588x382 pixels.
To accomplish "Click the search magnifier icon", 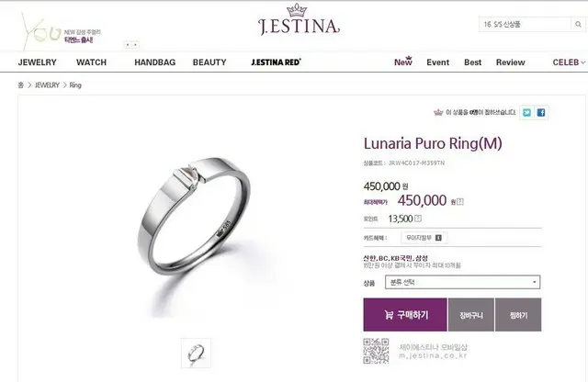I will point(578,25).
